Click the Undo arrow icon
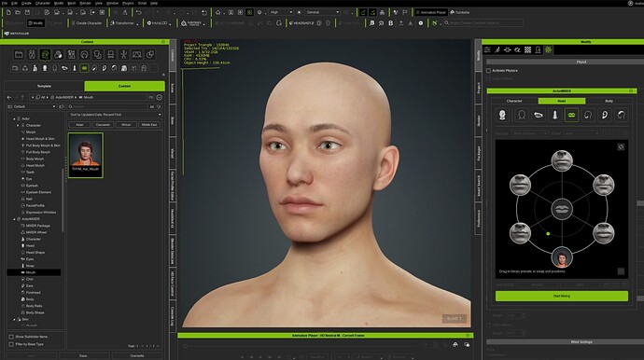The image size is (644, 360). (x=139, y=12)
